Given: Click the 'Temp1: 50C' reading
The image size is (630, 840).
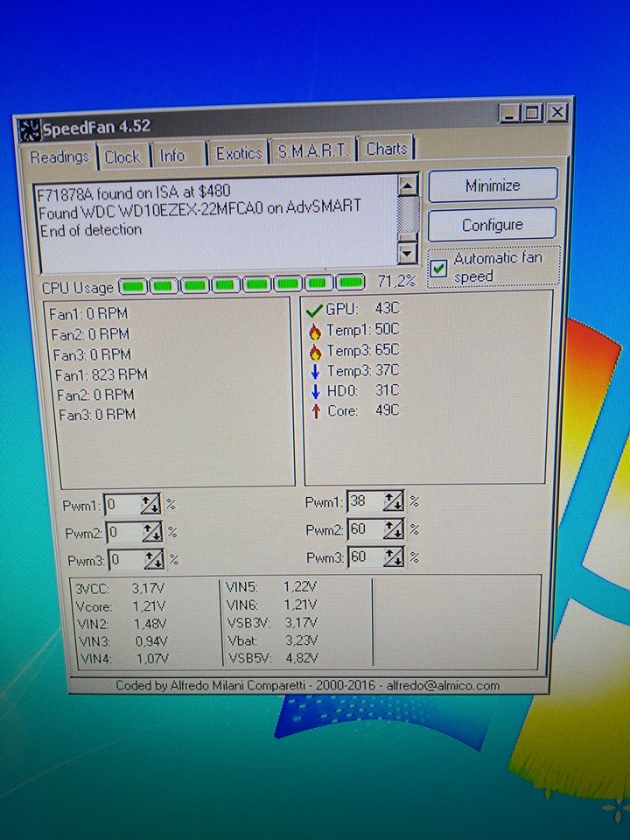Looking at the screenshot, I should 362,330.
